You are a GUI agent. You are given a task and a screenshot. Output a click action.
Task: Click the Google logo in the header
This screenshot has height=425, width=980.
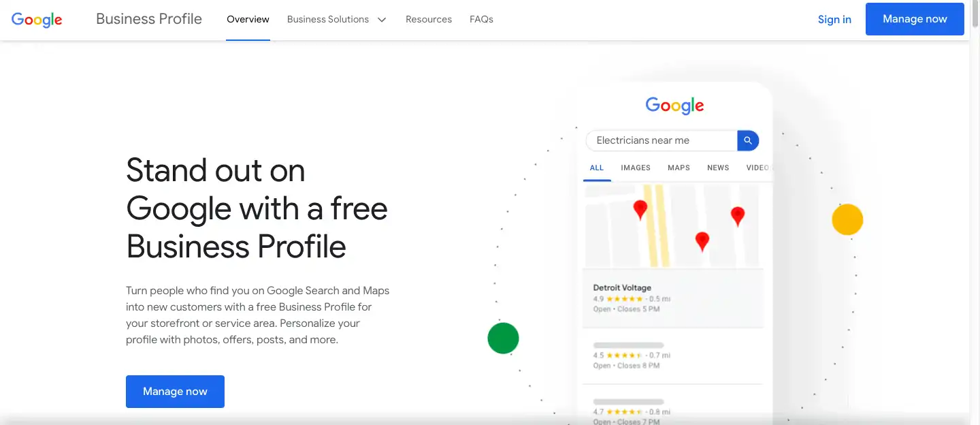[x=37, y=20]
